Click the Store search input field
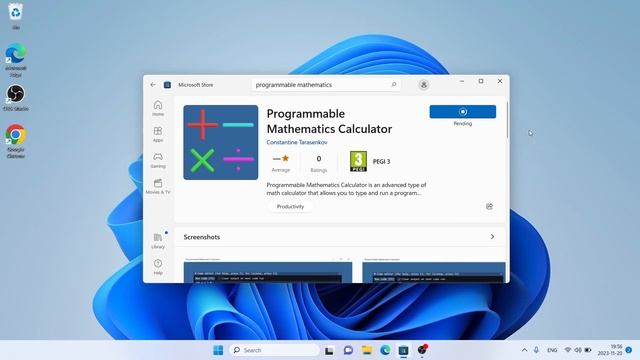The image size is (640, 360). pyautogui.click(x=326, y=84)
